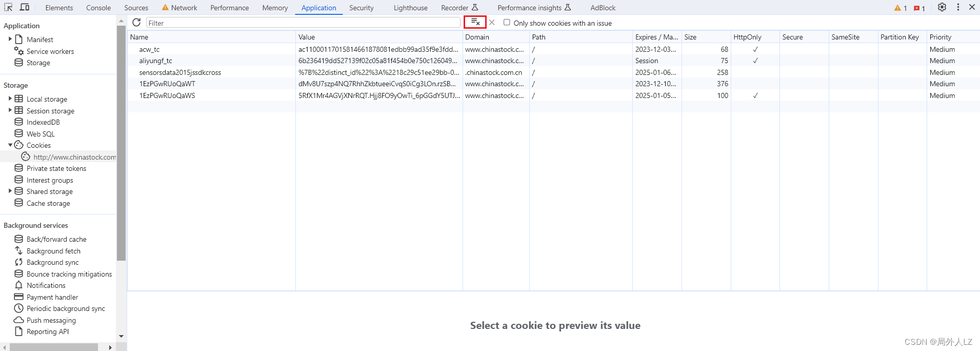Open the AdBlock tab
The width and height of the screenshot is (980, 351).
tap(603, 8)
